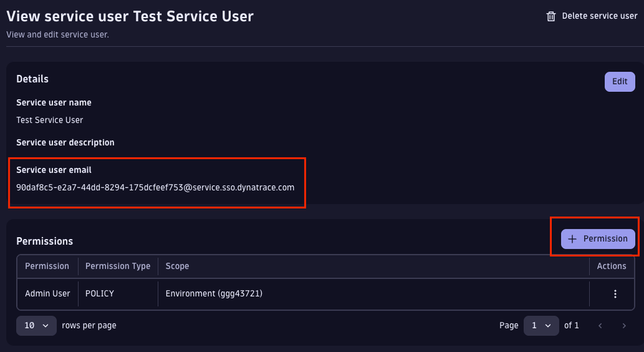The image size is (644, 352).
Task: Click the Environment (ggg43721) scope cell
Action: click(x=214, y=294)
